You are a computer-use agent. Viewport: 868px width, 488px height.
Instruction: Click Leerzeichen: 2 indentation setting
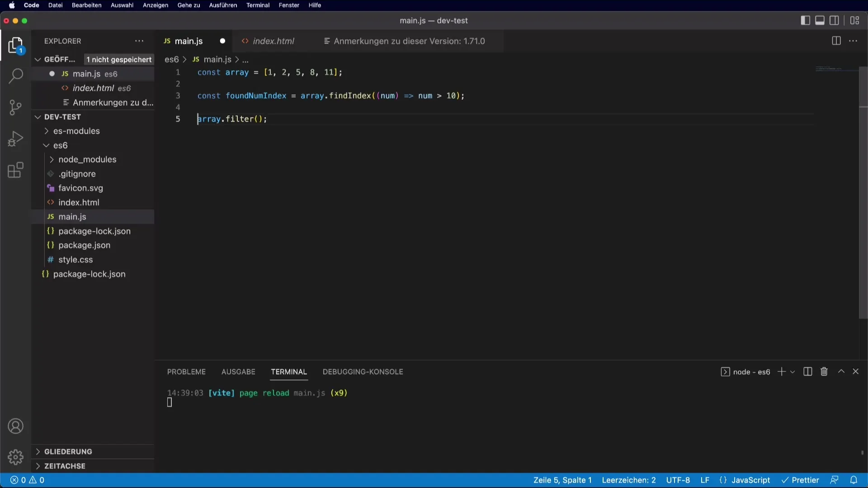[x=628, y=480]
